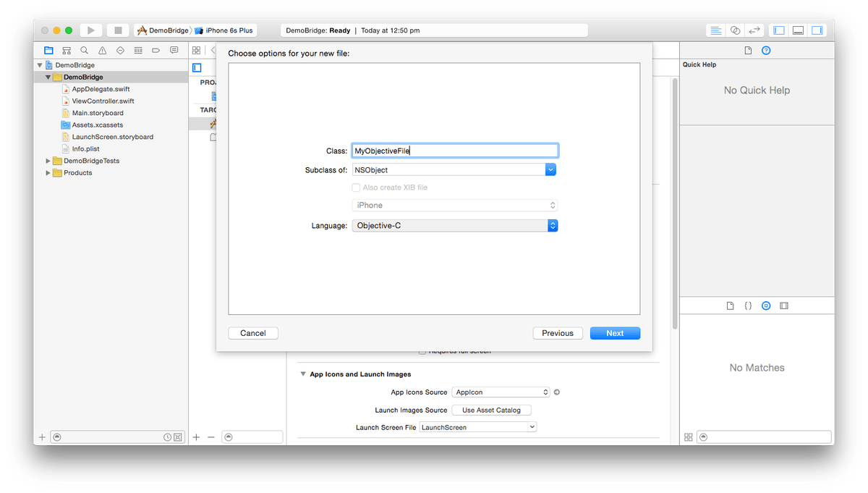The height and width of the screenshot is (493, 868).
Task: Show the Code Snippet library
Action: coord(748,306)
